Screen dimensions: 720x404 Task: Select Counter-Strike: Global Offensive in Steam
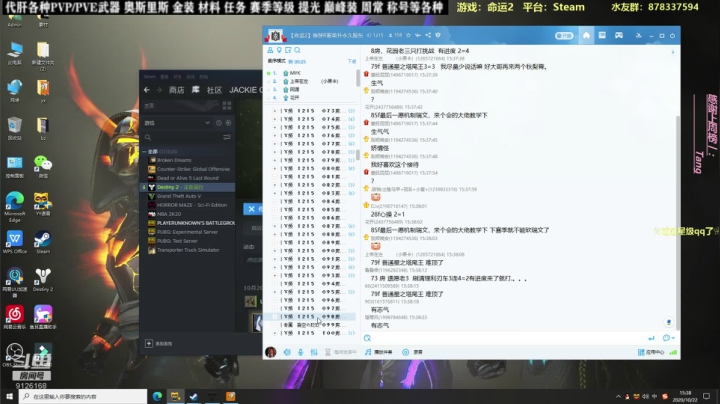tap(188, 169)
